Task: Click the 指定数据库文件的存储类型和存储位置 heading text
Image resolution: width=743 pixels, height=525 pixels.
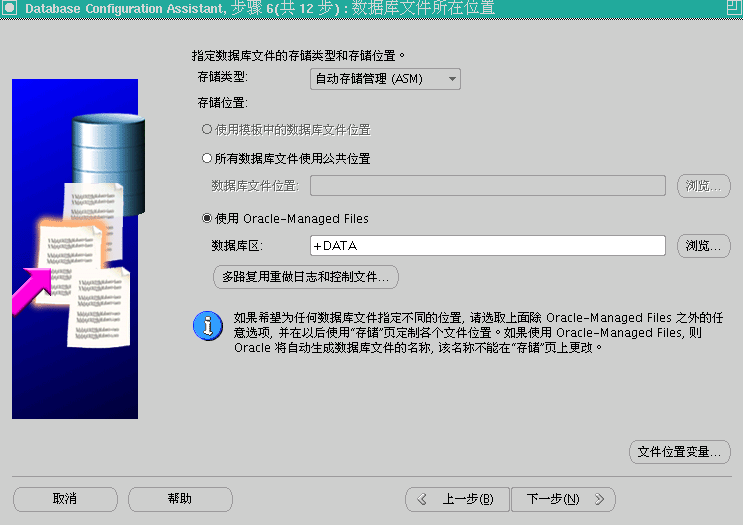Action: pyautogui.click(x=299, y=55)
